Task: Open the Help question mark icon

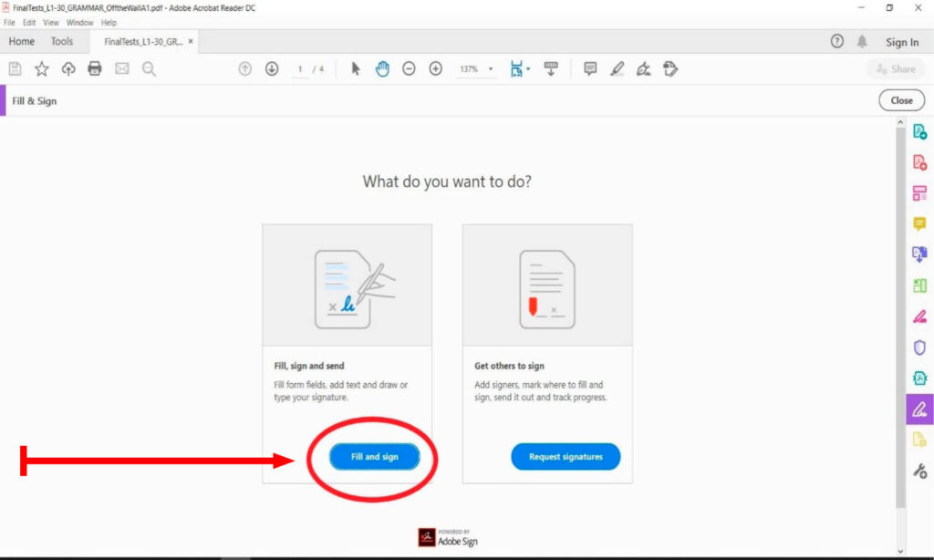Action: click(836, 42)
